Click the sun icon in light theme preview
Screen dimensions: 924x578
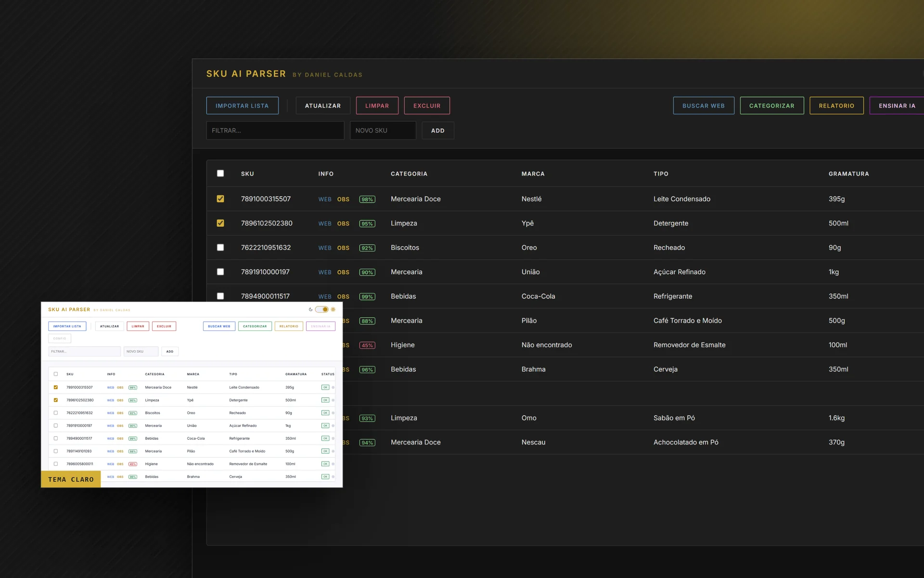(333, 310)
